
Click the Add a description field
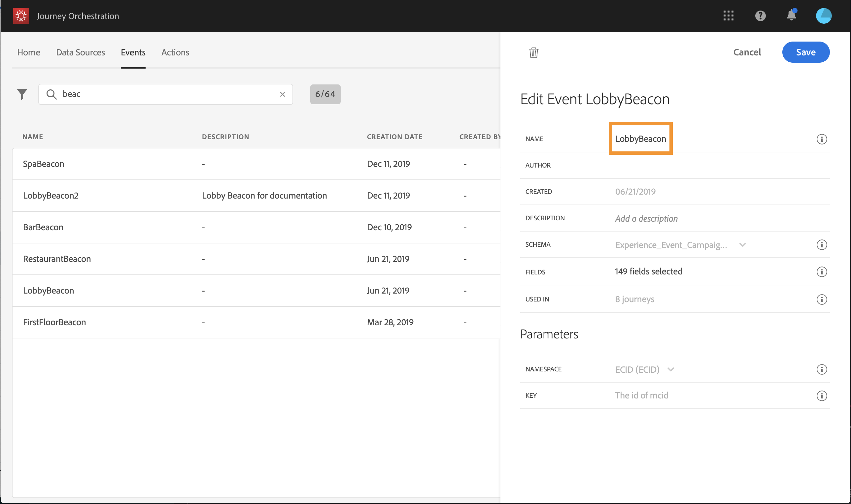click(646, 218)
